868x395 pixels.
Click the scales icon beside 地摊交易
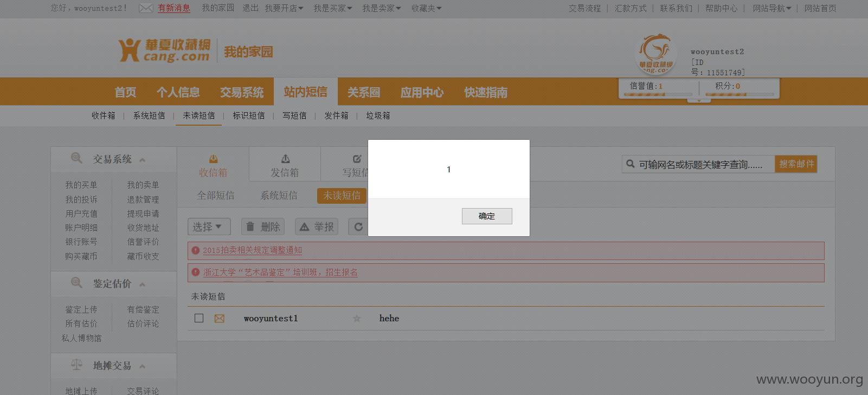[76, 365]
